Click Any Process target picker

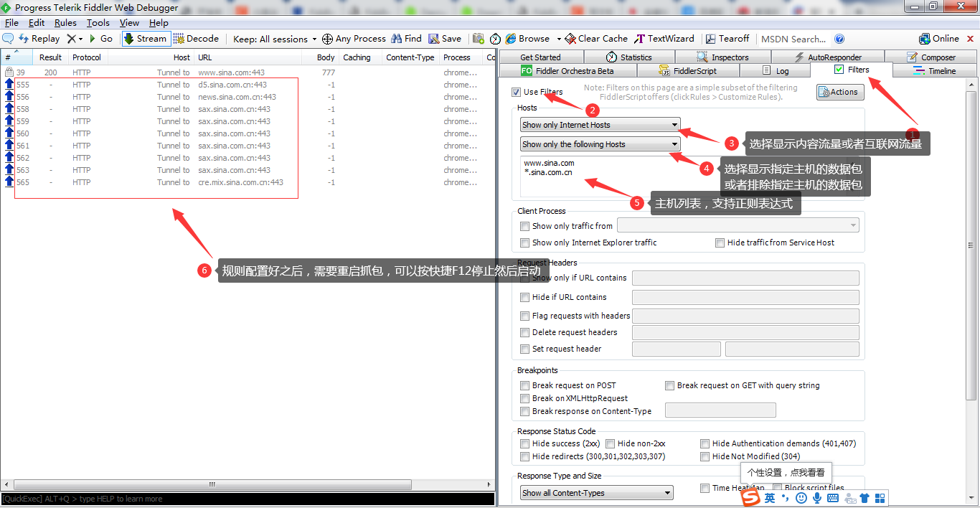tap(354, 39)
